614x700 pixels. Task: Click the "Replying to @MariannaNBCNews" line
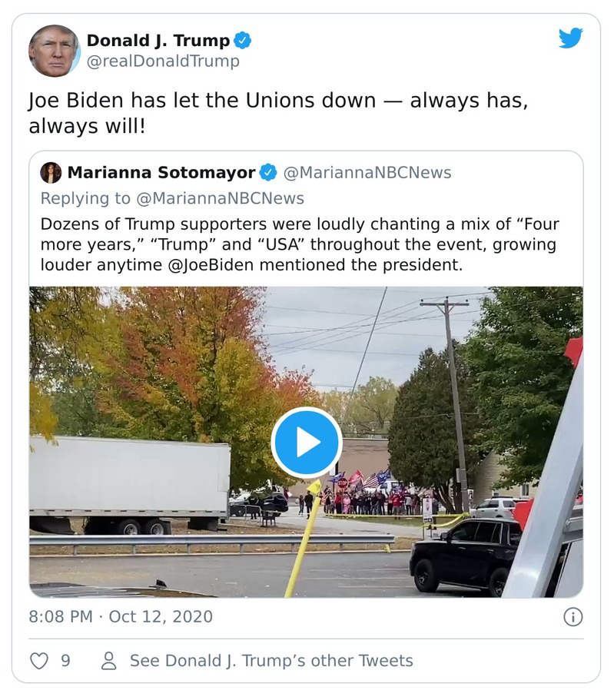(172, 198)
